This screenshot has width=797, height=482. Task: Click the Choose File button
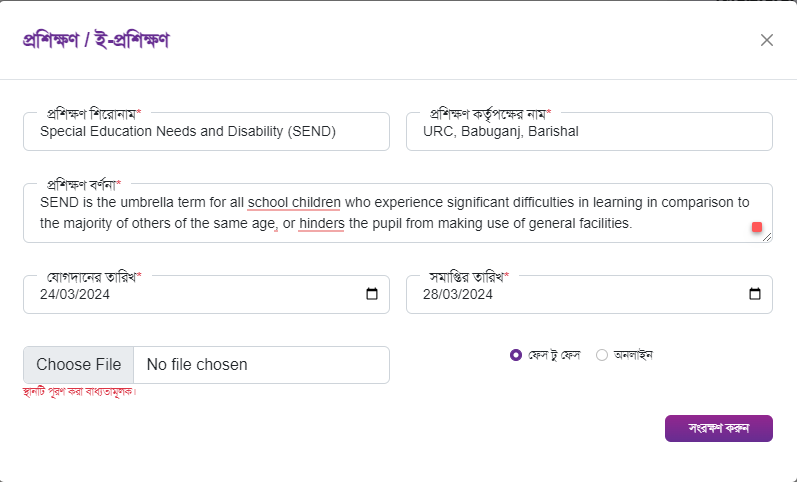(79, 365)
